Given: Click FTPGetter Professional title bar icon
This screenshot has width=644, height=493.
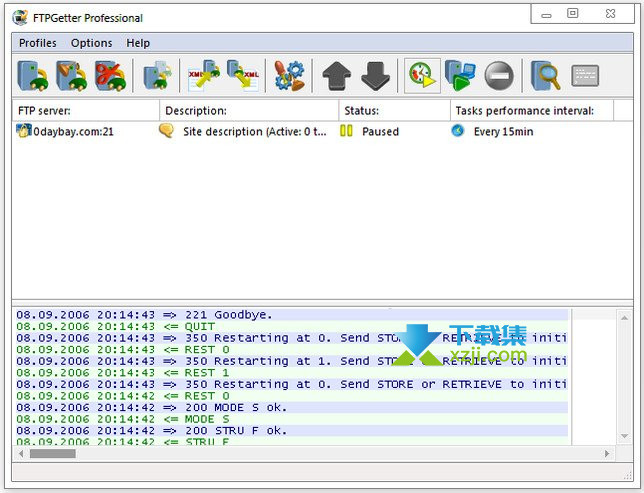Looking at the screenshot, I should coord(20,18).
